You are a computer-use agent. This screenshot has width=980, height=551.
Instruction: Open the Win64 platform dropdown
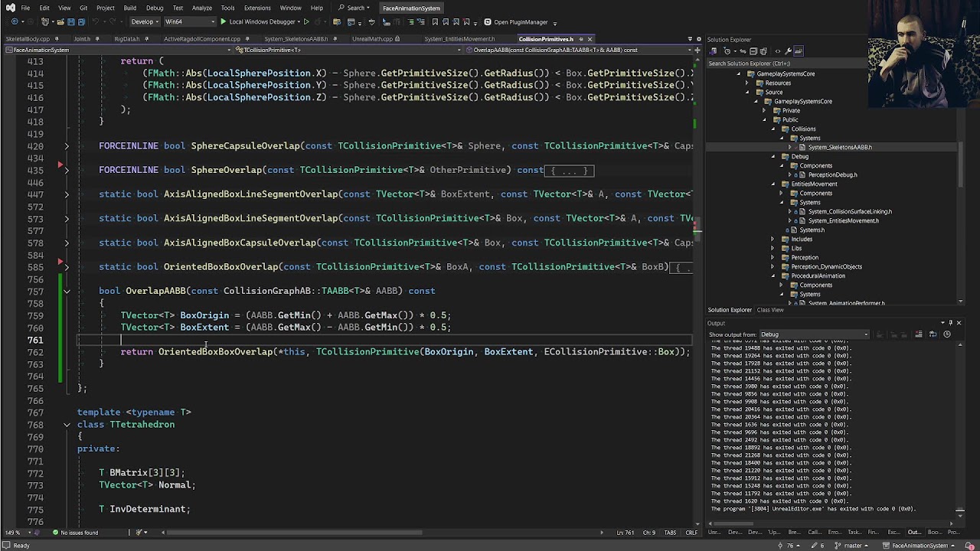189,21
